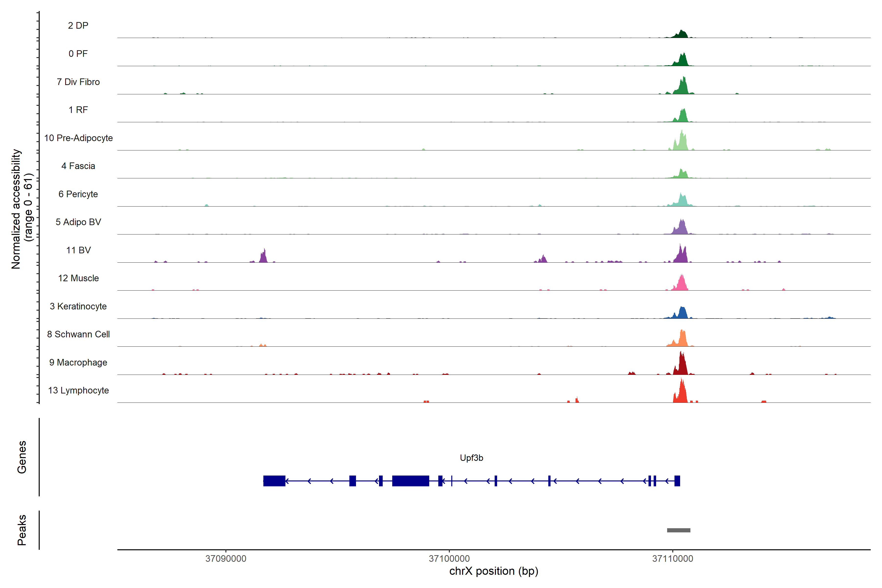Select the 9 Macrophage label

pyautogui.click(x=78, y=362)
